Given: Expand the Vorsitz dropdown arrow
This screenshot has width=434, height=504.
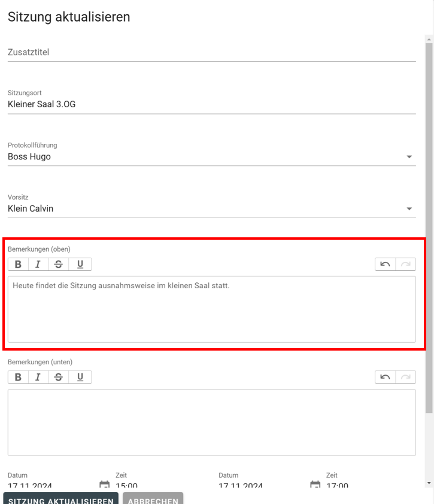Looking at the screenshot, I should (x=409, y=209).
